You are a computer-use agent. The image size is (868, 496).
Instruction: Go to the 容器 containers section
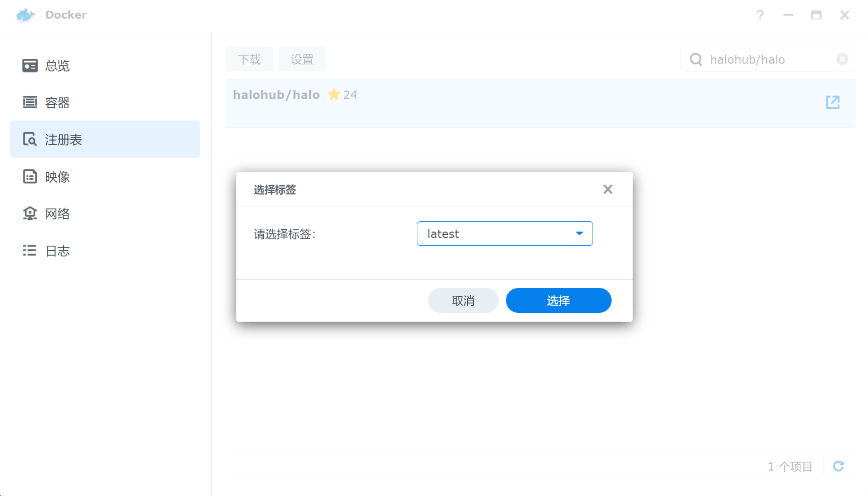point(105,102)
